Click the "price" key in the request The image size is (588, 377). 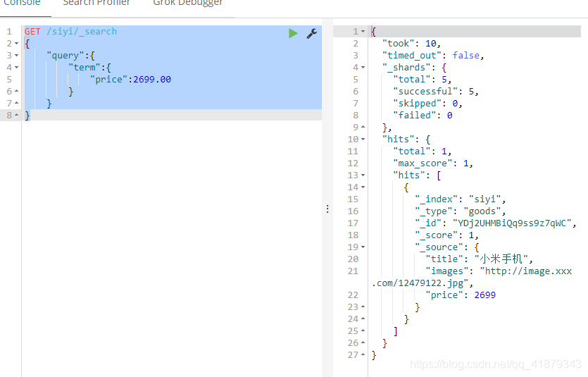108,80
